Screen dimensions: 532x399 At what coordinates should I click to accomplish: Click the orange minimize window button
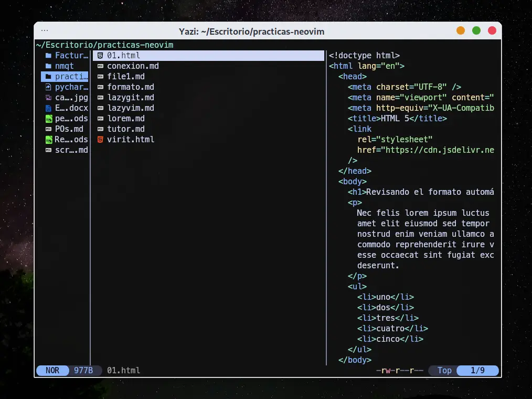pyautogui.click(x=461, y=31)
